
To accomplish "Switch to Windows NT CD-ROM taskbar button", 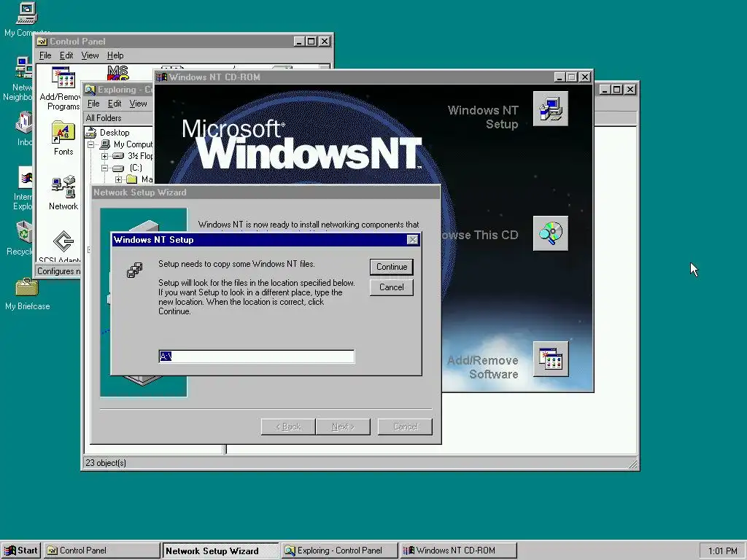I will [x=458, y=551].
